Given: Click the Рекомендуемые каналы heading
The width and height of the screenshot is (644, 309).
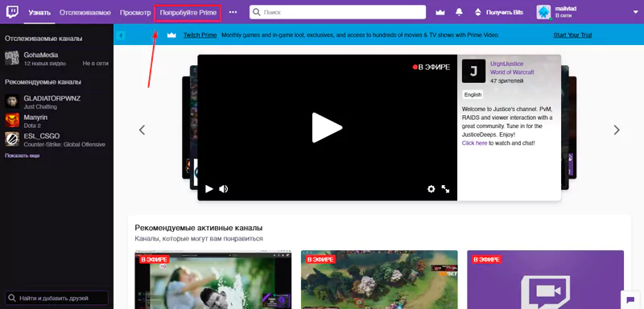Looking at the screenshot, I should pos(43,82).
